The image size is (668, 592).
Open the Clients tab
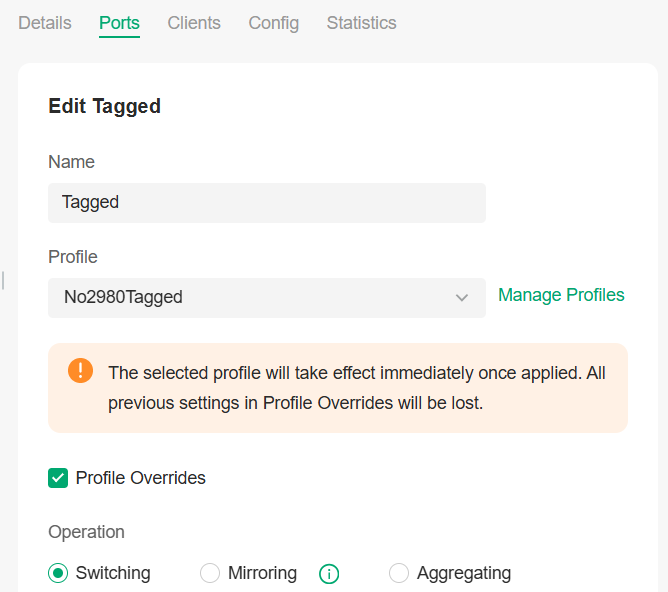pyautogui.click(x=194, y=23)
